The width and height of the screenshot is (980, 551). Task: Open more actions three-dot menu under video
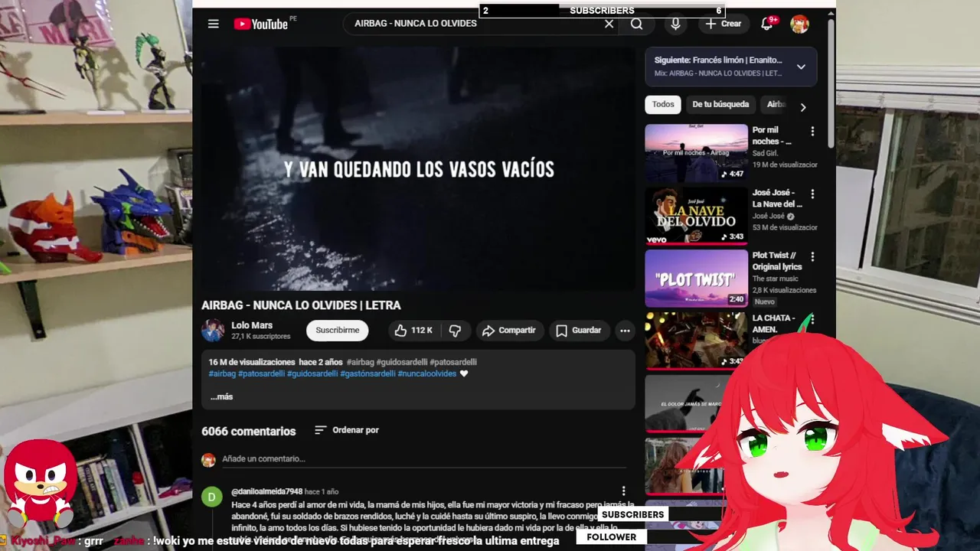625,331
